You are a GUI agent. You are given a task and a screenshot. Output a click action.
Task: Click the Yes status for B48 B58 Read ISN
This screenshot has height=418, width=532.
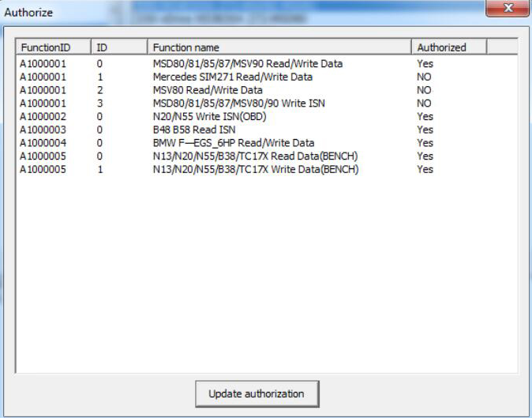425,130
